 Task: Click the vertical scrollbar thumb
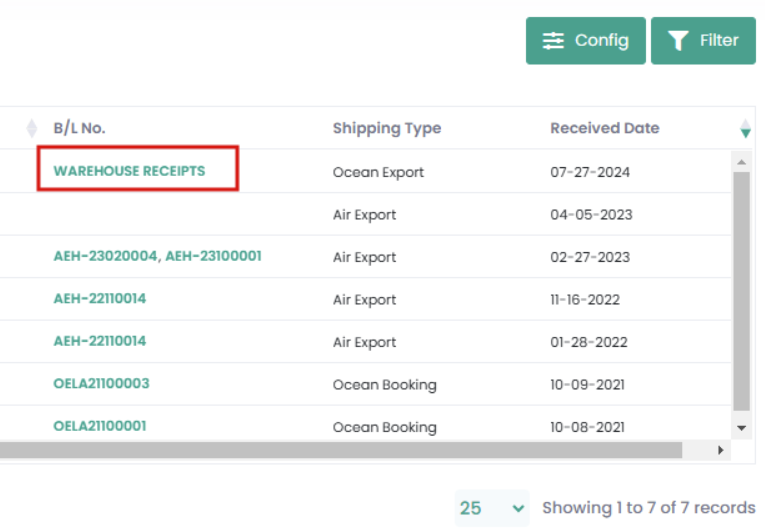tap(741, 290)
